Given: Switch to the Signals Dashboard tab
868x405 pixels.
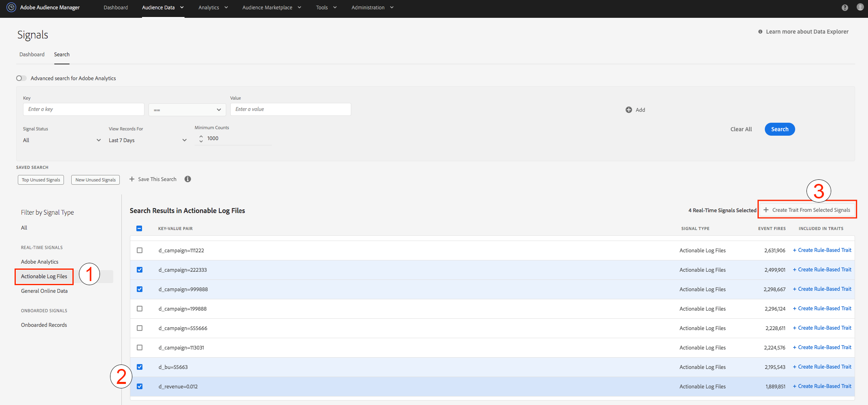Looking at the screenshot, I should [32, 55].
